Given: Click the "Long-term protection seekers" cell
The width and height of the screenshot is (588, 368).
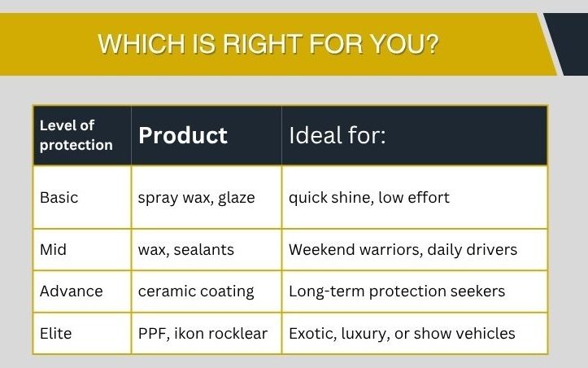Looking at the screenshot, I should pos(397,291).
